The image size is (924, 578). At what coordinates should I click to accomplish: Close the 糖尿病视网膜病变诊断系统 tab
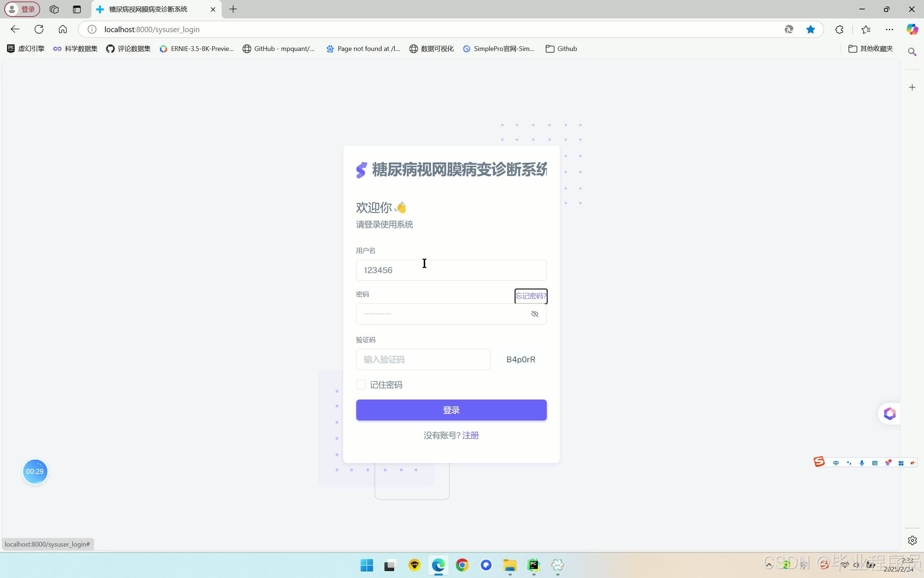point(213,9)
